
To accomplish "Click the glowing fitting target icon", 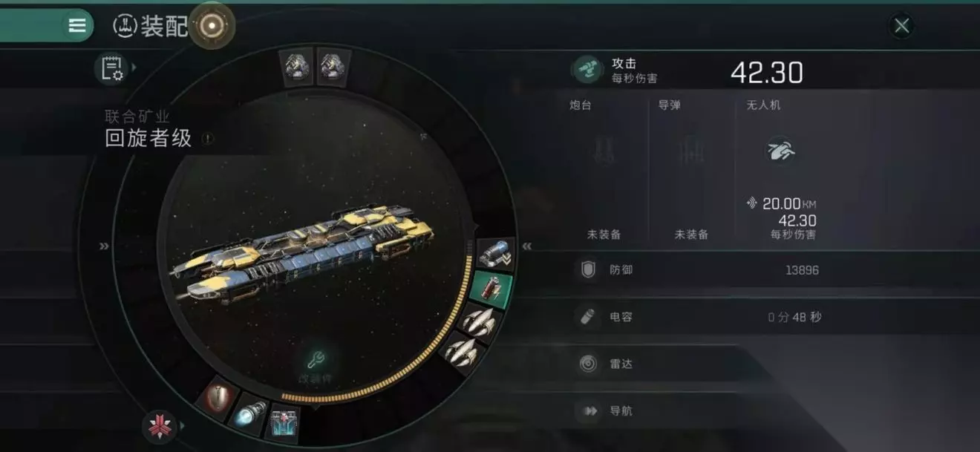I will pos(212,26).
